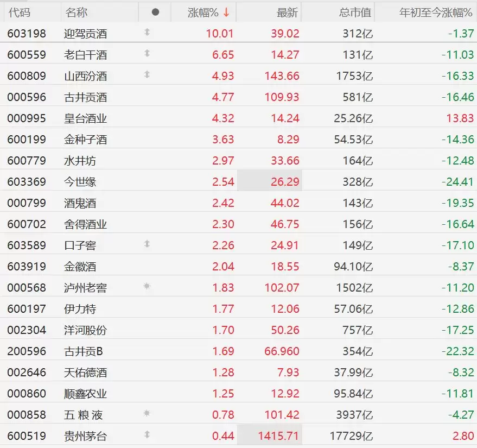
Task: Sort by the 最新 column header
Action: click(288, 12)
